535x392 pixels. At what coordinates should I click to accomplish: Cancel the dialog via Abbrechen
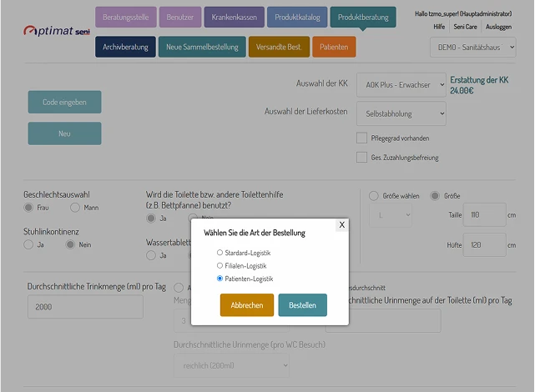pos(247,305)
